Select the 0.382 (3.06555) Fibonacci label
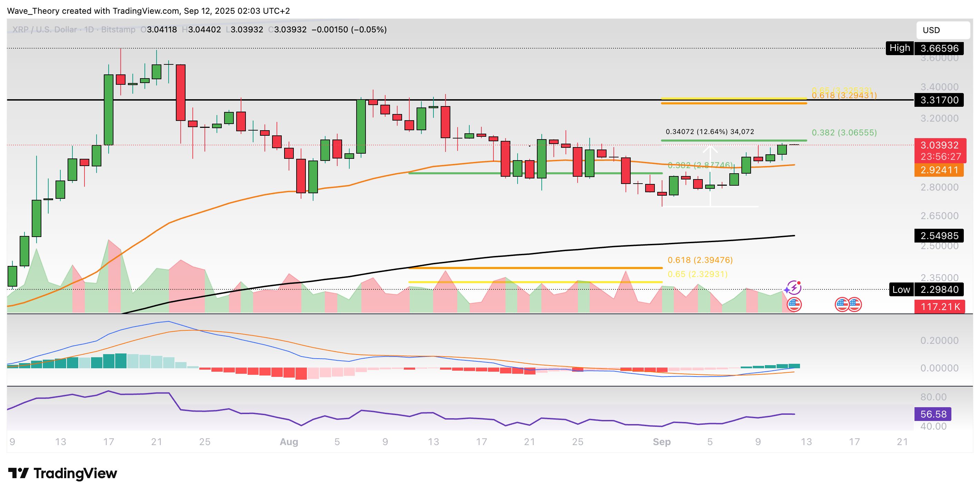 [x=844, y=133]
